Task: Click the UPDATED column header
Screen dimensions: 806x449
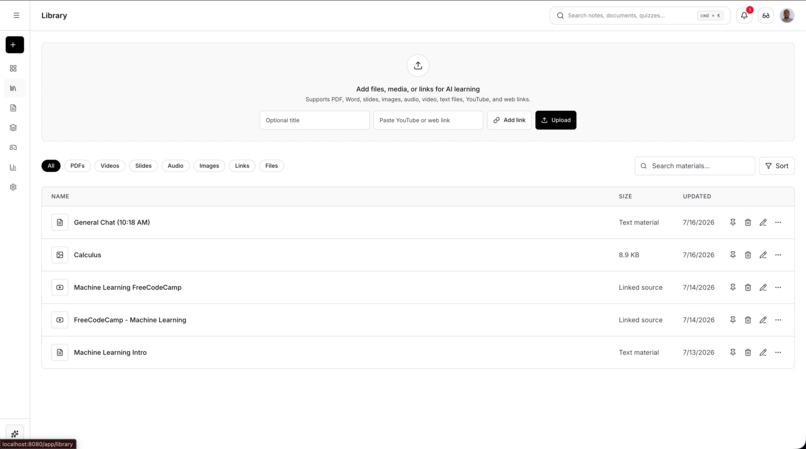Action: tap(697, 196)
